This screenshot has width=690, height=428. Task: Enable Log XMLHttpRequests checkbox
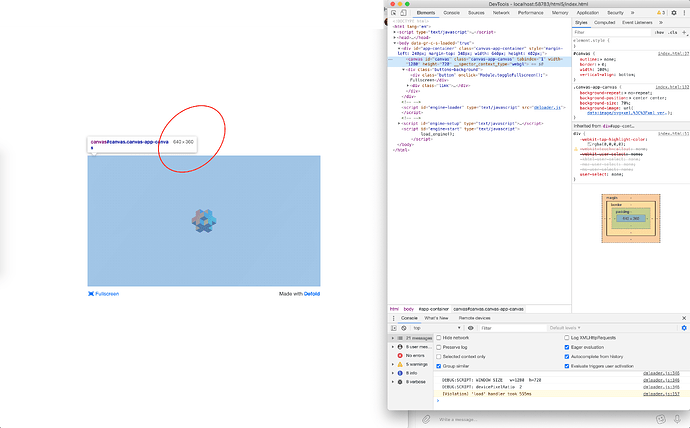[x=567, y=338]
